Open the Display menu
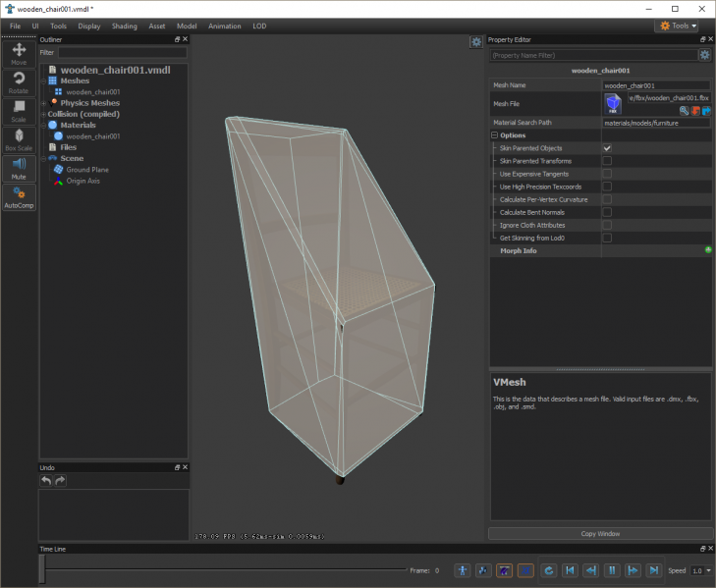 (89, 27)
